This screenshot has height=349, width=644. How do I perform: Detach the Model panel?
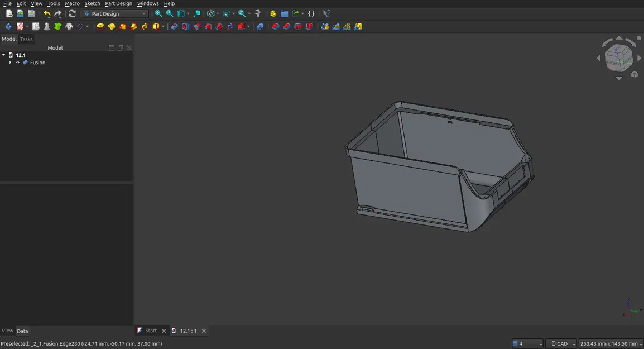[120, 47]
